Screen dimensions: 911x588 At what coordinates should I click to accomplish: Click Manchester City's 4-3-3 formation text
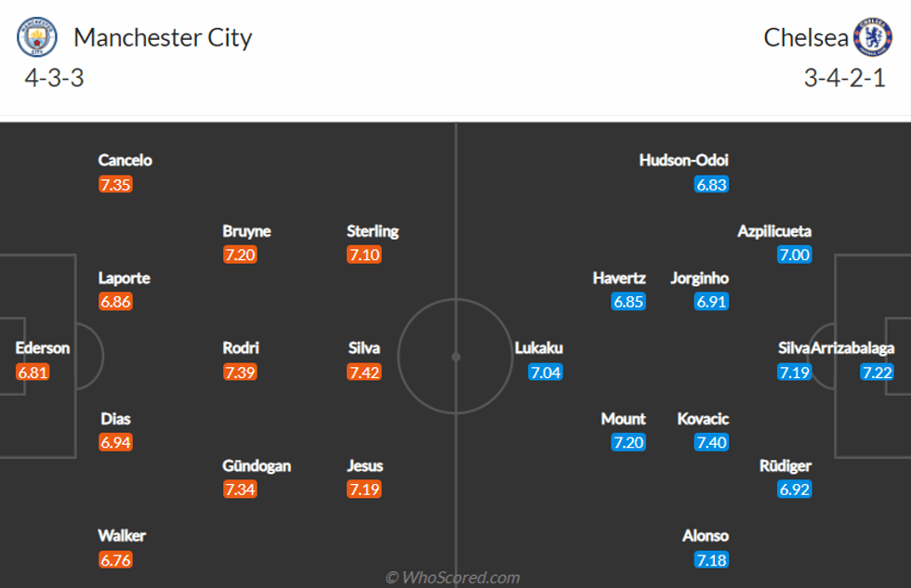pos(54,78)
